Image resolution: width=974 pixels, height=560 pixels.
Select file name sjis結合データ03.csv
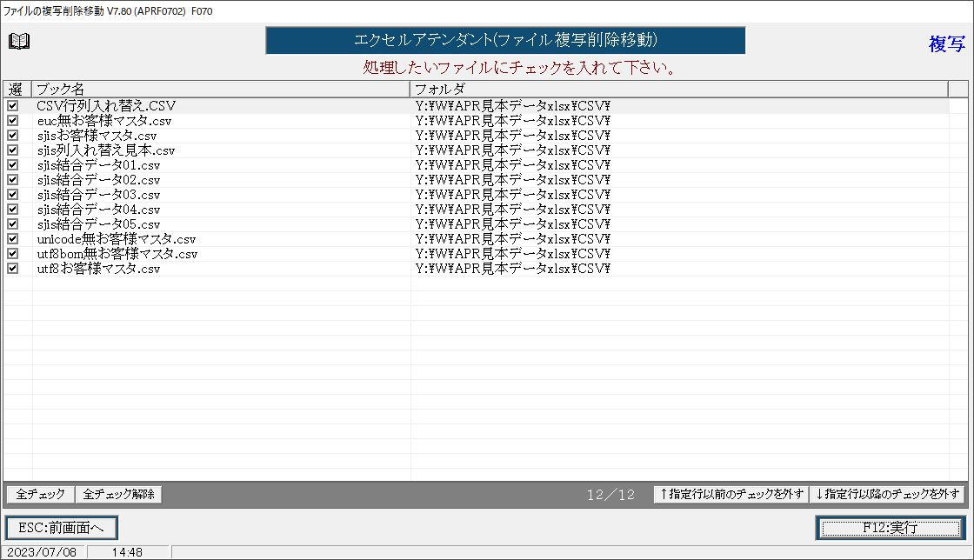(x=99, y=195)
